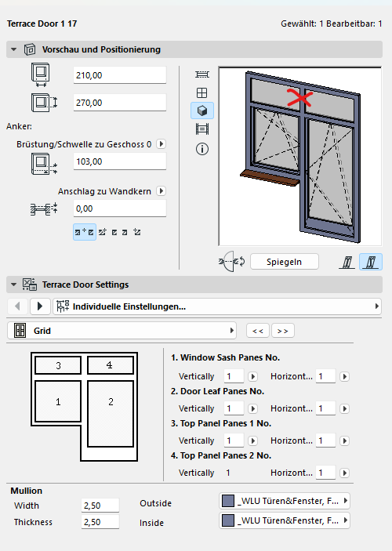Open Brüstung/Schwelle zu Geschoss anchor menu
The width and height of the screenshot is (392, 551).
tap(162, 144)
